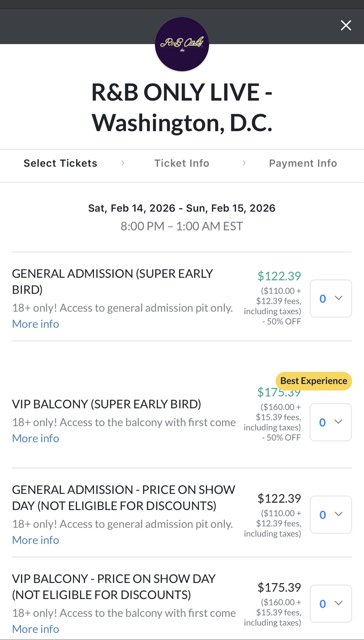The width and height of the screenshot is (364, 640).
Task: Close the ticket selection overlay
Action: 346,25
